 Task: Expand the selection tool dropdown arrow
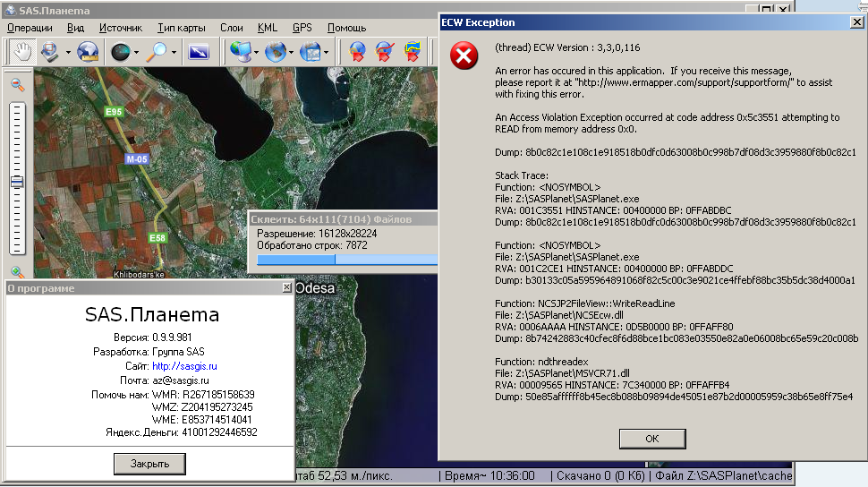68,52
